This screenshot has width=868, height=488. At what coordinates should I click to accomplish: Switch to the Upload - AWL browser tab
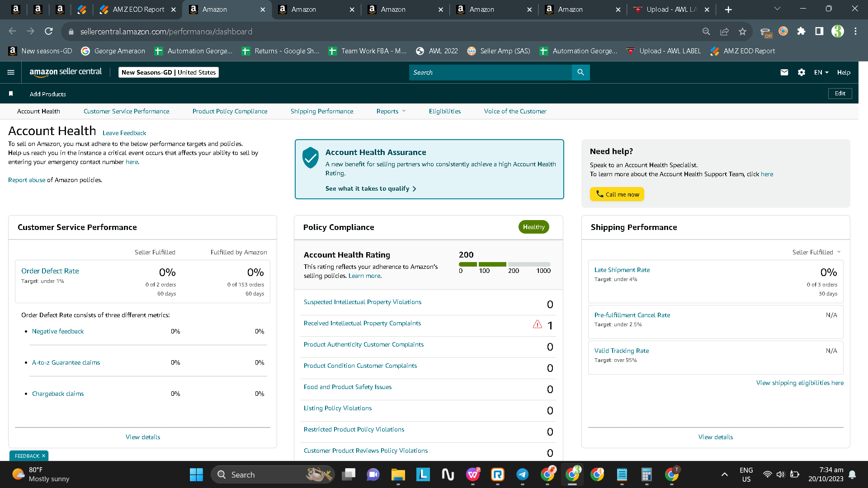(x=671, y=9)
